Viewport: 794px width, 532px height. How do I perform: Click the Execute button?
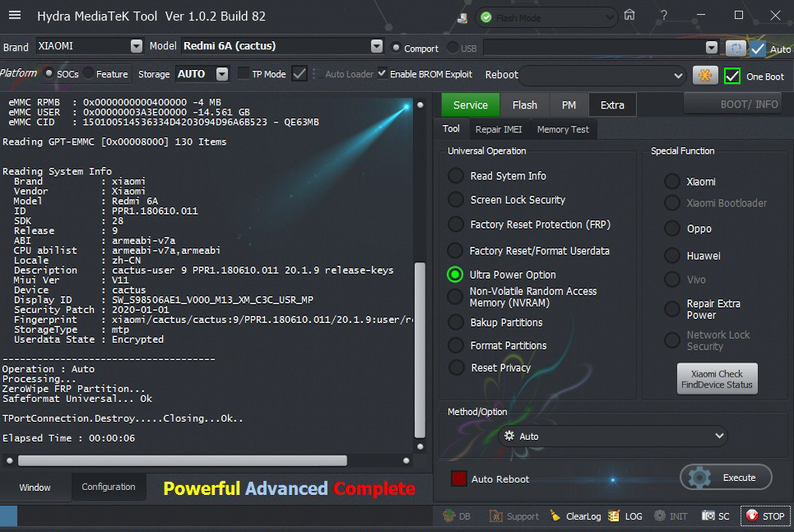[x=727, y=478]
